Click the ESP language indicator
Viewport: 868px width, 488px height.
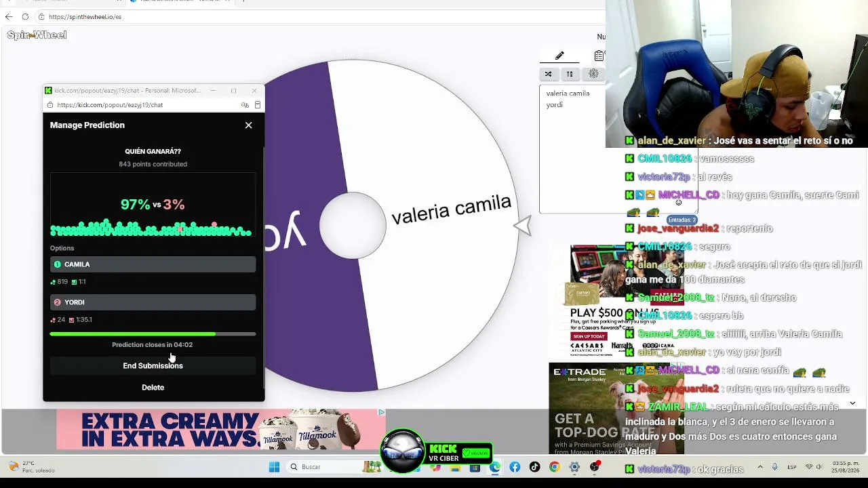click(x=792, y=467)
